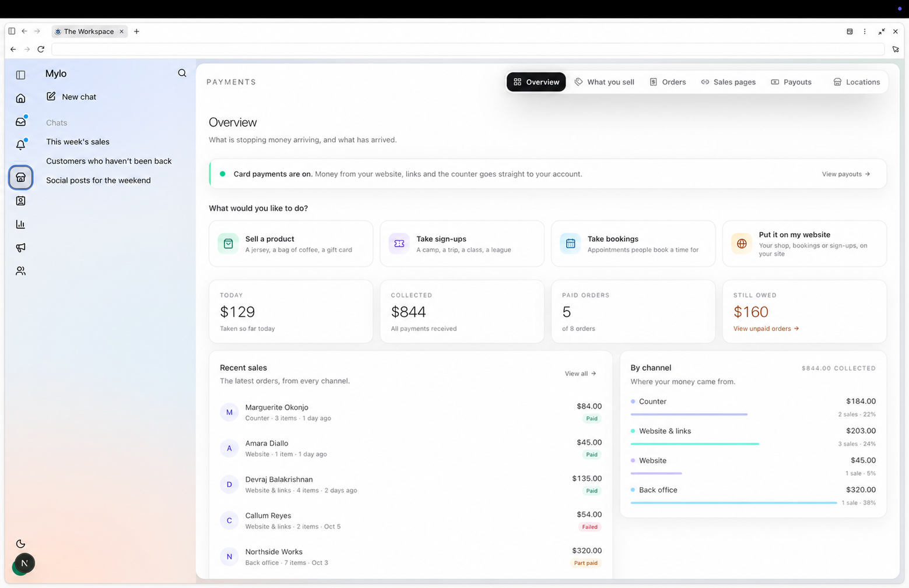Screen dimensions: 909x588
Task: Open the notifications bell icon
Action: pyautogui.click(x=20, y=145)
